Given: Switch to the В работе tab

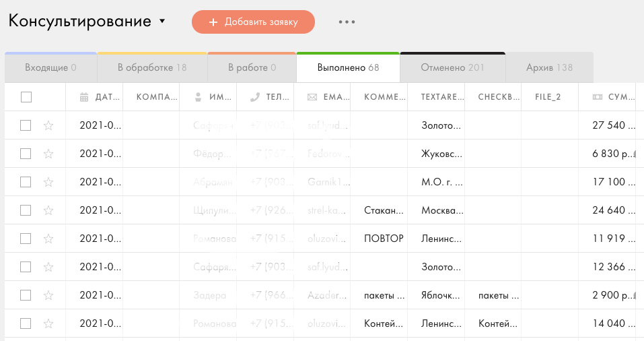Looking at the screenshot, I should pos(252,68).
